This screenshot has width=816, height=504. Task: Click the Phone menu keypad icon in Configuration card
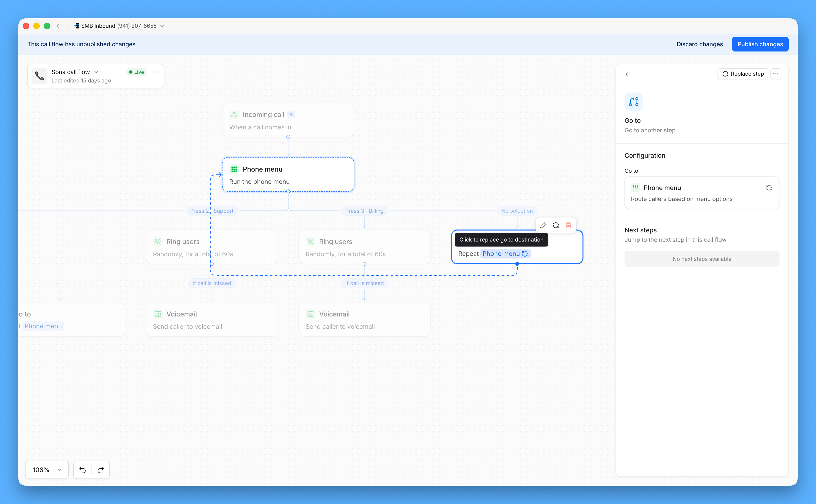636,188
